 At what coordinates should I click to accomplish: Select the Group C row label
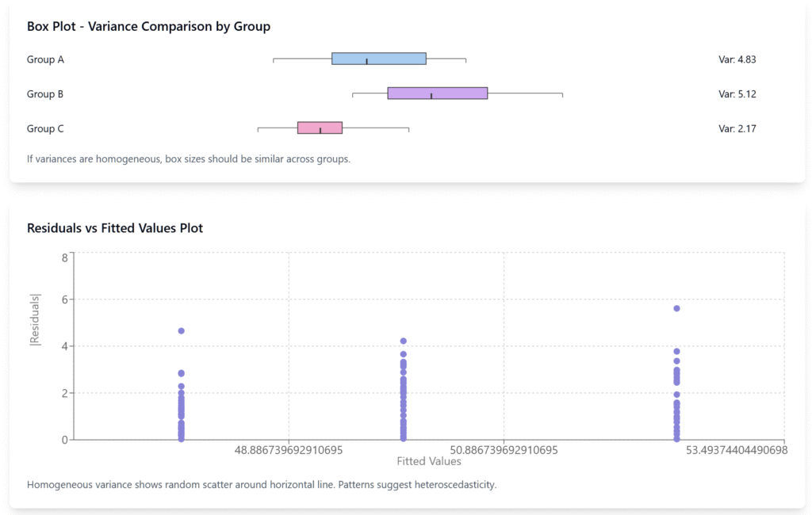pyautogui.click(x=45, y=128)
